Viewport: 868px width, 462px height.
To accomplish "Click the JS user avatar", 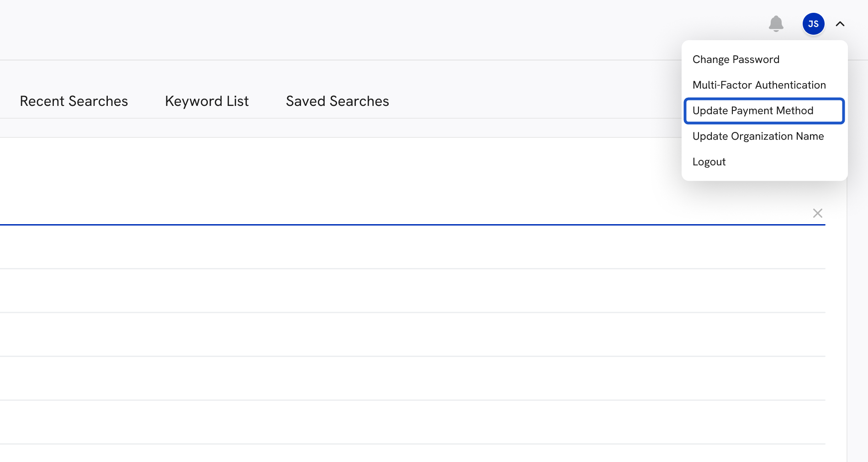I will (x=813, y=24).
